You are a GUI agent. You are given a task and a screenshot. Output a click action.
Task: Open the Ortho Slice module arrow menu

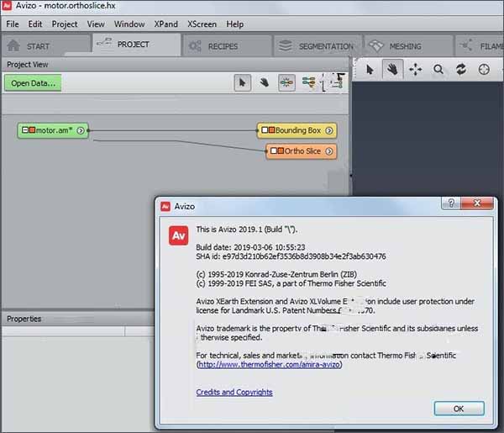tap(329, 151)
